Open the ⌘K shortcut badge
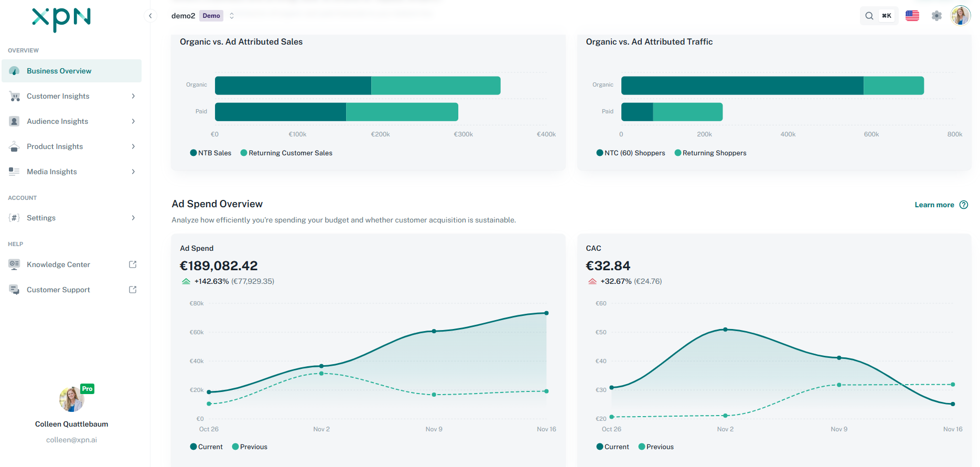 (x=887, y=16)
